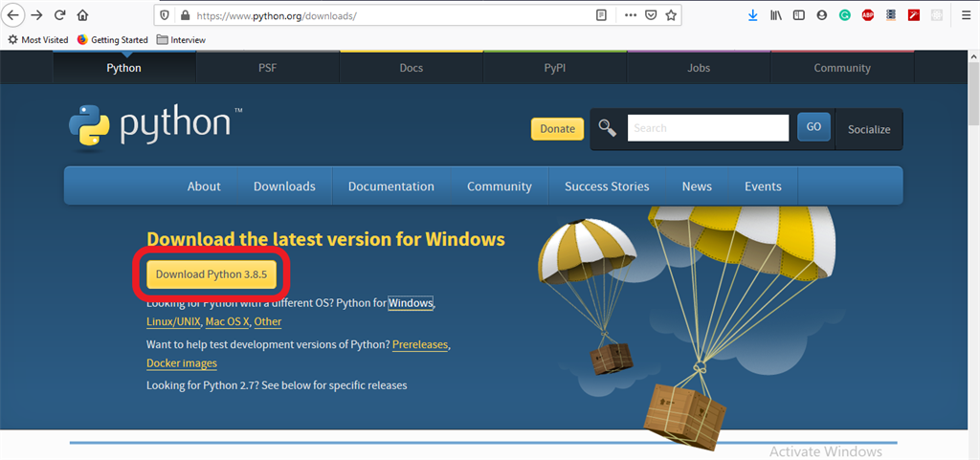Click the greyed-out extension icon

coord(936,15)
